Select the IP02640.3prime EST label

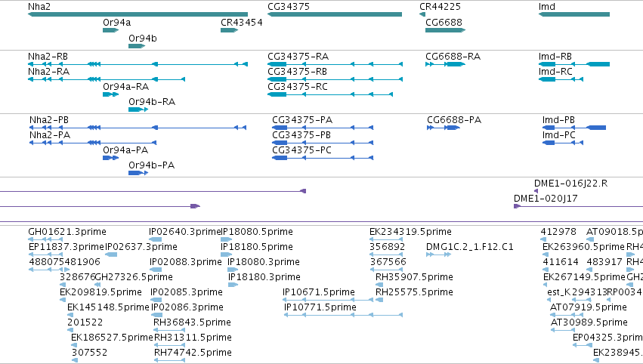185,232
